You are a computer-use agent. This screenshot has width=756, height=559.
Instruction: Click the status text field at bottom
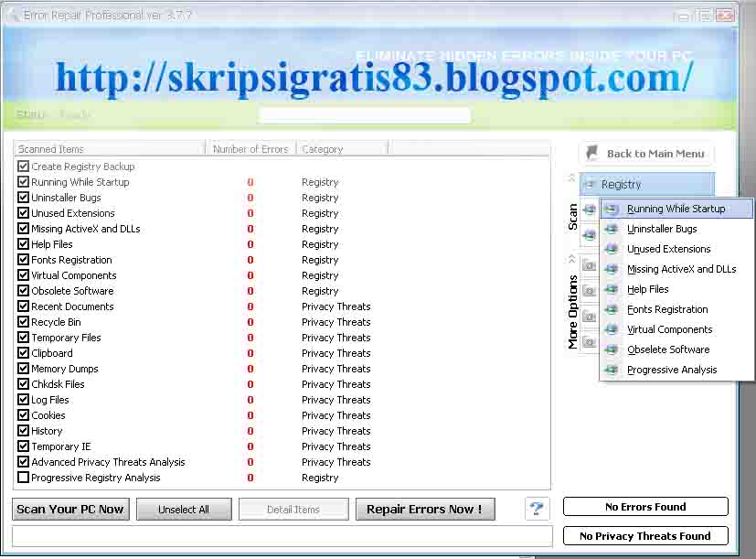[x=282, y=536]
